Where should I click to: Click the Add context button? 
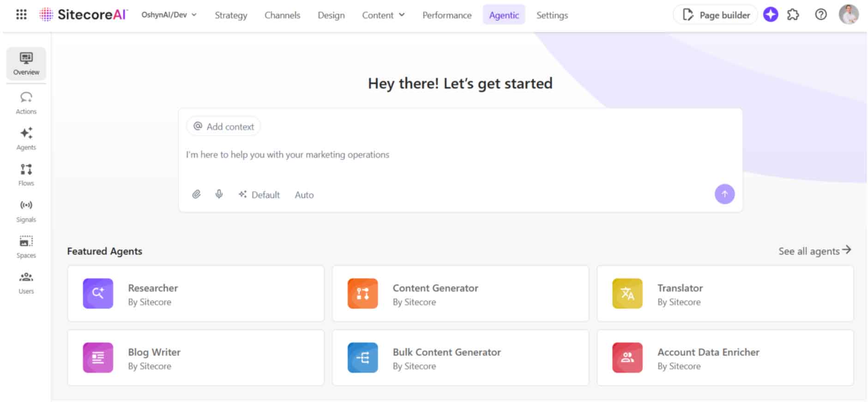coord(223,127)
